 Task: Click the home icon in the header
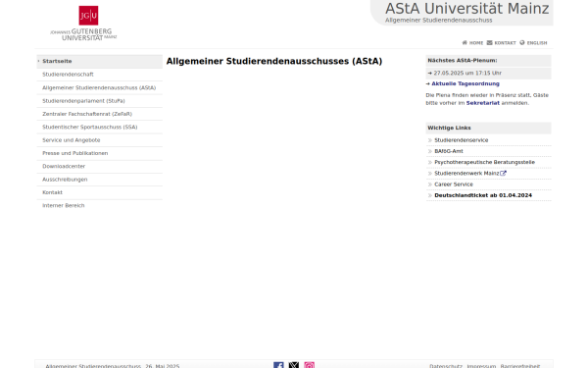coord(465,43)
